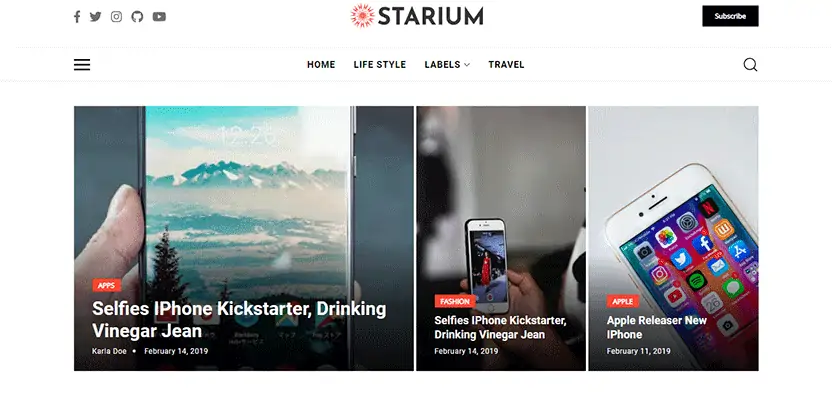
Task: Open the middle Selfies IPhone Kickstarter headline
Action: [x=500, y=327]
